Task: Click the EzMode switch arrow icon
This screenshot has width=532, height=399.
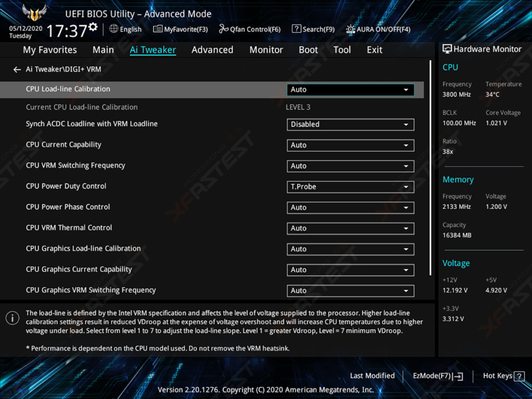Action: coord(458,376)
